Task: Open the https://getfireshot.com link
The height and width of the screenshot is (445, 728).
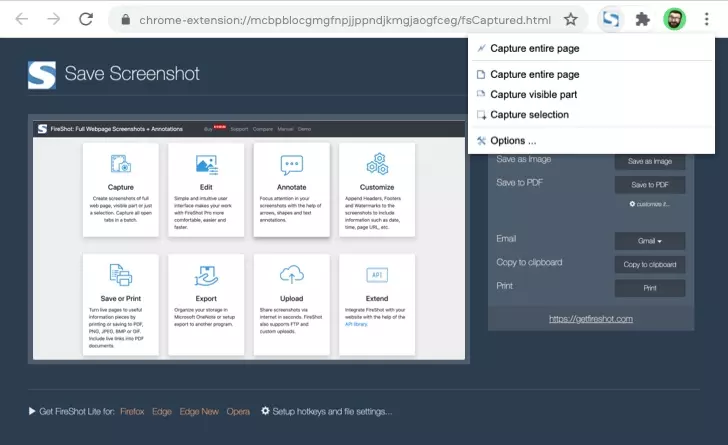Action: pyautogui.click(x=591, y=319)
